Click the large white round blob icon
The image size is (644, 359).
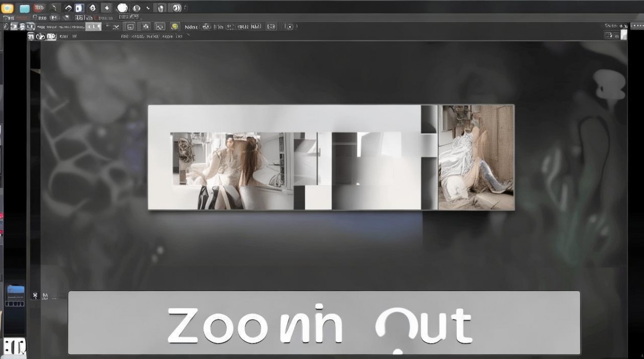[x=123, y=8]
